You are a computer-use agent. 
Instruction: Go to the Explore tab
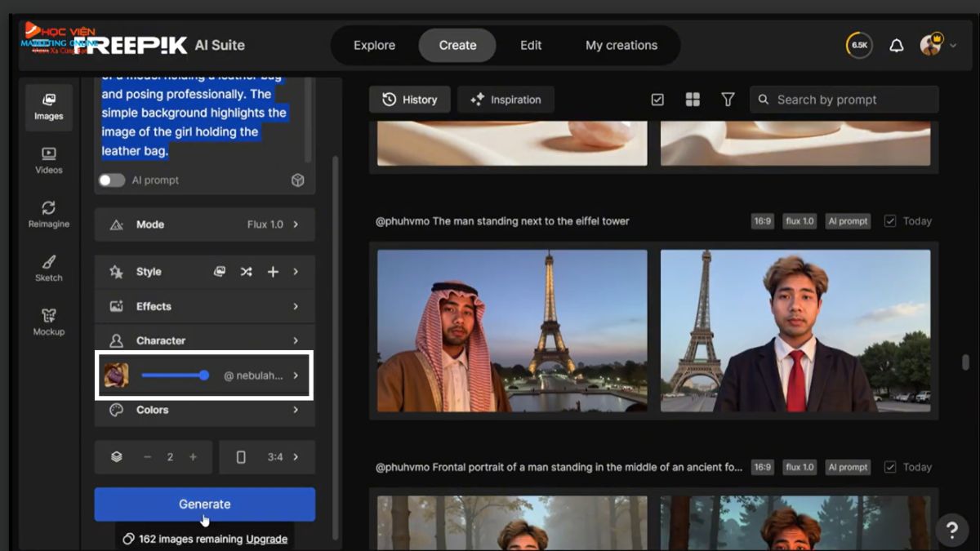tap(374, 46)
